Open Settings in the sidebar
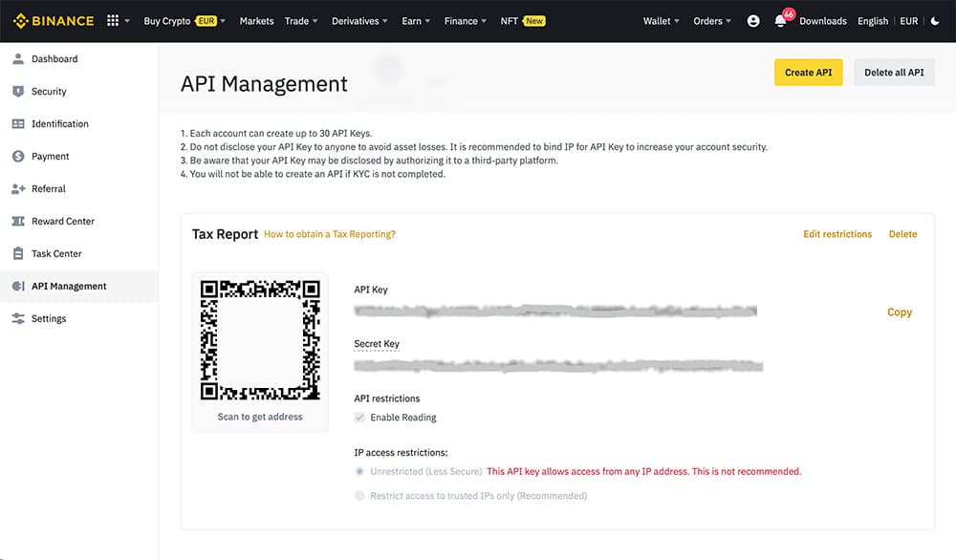956x560 pixels. pyautogui.click(x=49, y=318)
